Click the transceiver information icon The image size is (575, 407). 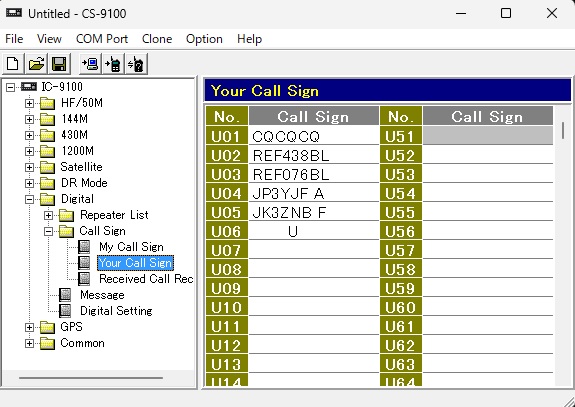pyautogui.click(x=136, y=64)
